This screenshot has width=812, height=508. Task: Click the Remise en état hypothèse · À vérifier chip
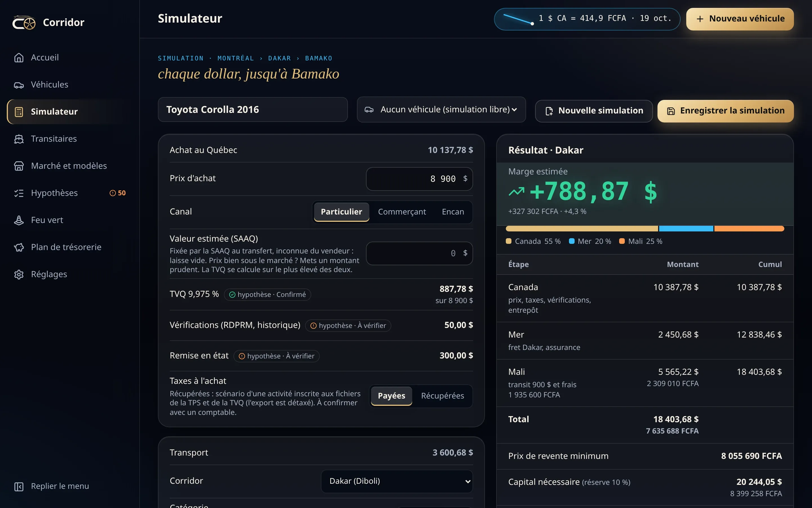276,356
